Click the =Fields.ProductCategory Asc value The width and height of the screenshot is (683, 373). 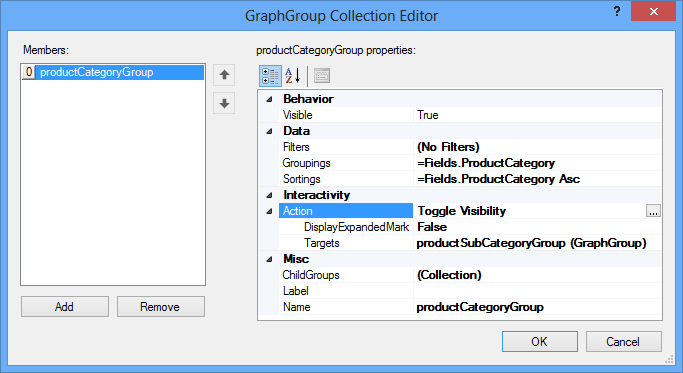[x=498, y=179]
